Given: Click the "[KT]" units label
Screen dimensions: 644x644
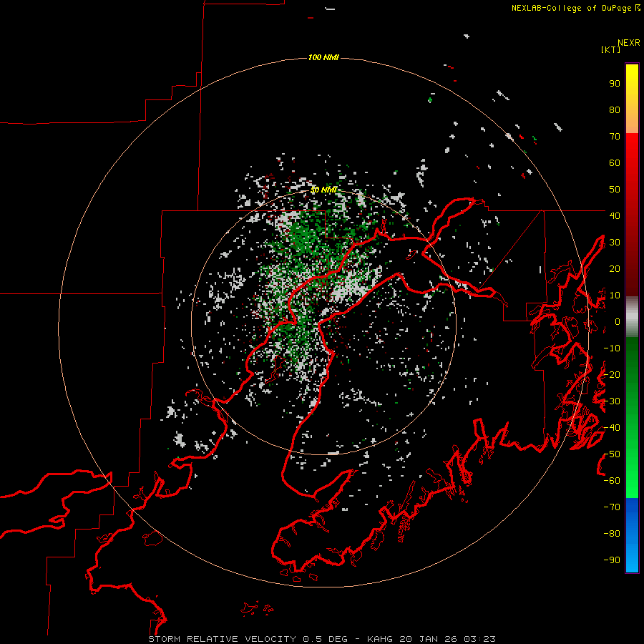Looking at the screenshot, I should [x=611, y=49].
